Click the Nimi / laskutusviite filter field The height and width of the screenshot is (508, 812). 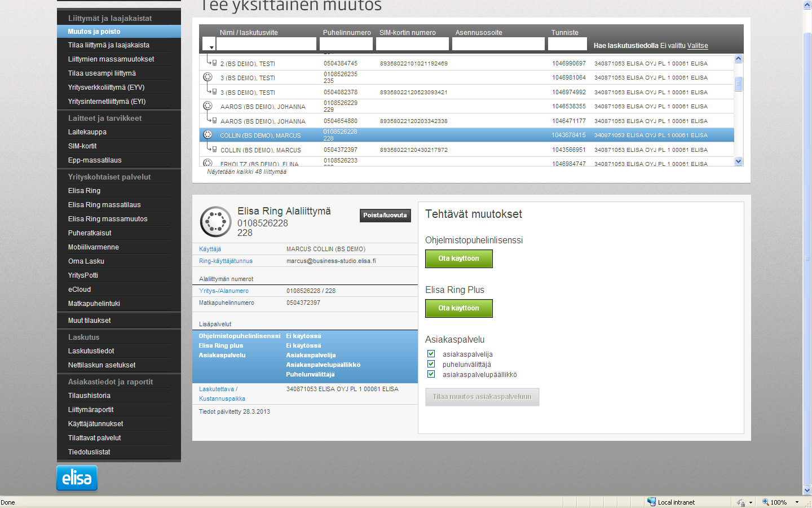click(266, 44)
